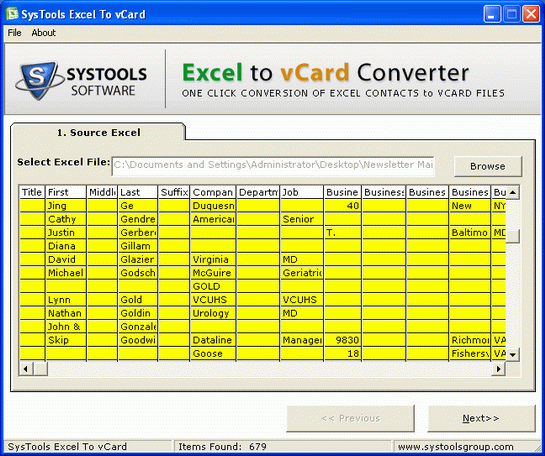Click the title bar application icon
The height and width of the screenshot is (456, 545).
tap(12, 14)
